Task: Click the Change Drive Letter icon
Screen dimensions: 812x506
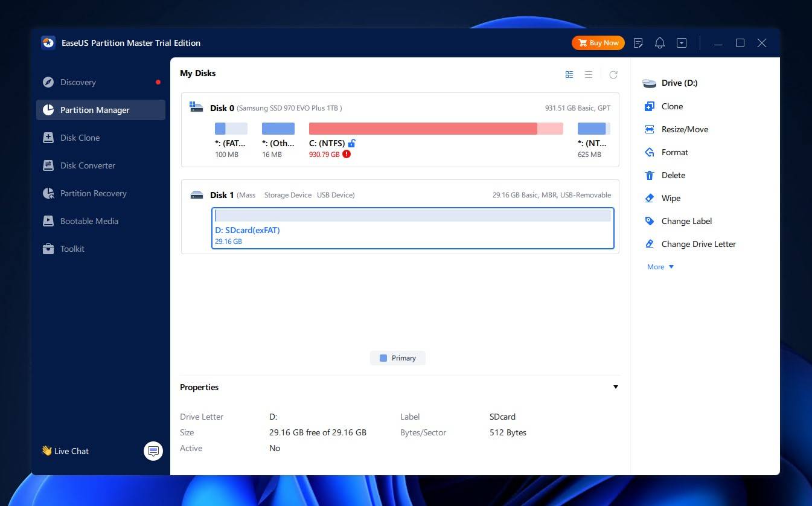Action: pyautogui.click(x=650, y=244)
